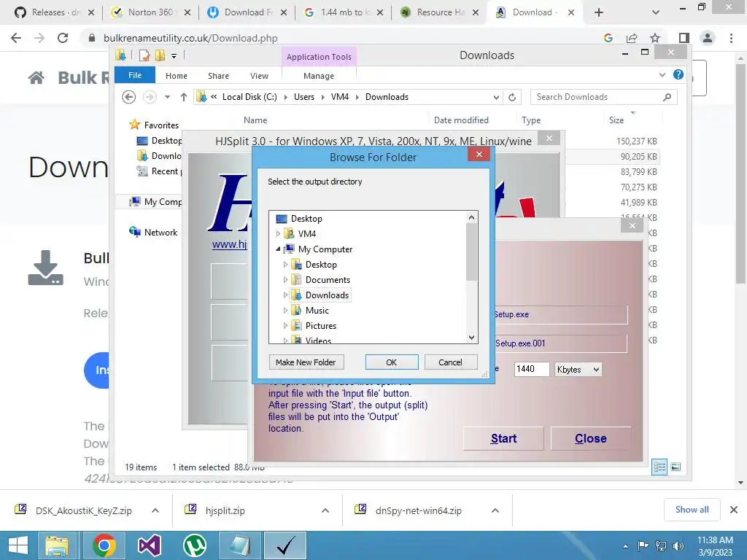This screenshot has width=747, height=560.
Task: Click OK in Browse For Folder dialog
Action: [x=392, y=362]
